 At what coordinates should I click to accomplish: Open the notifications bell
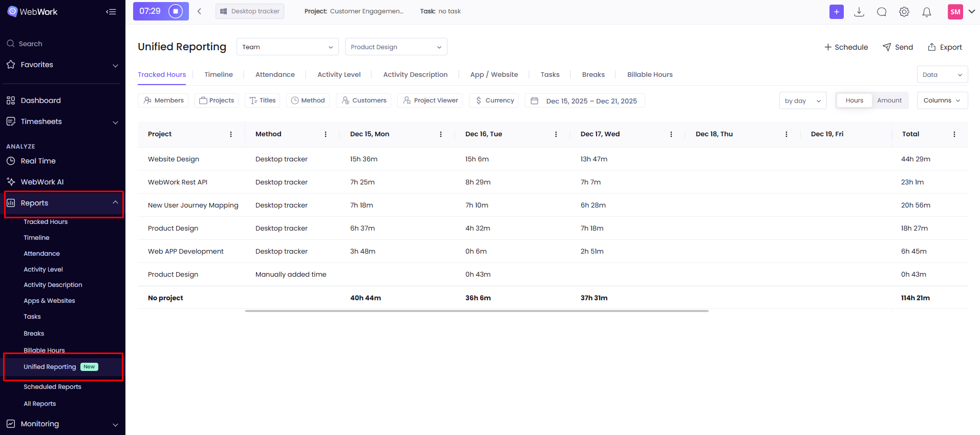[x=927, y=12]
